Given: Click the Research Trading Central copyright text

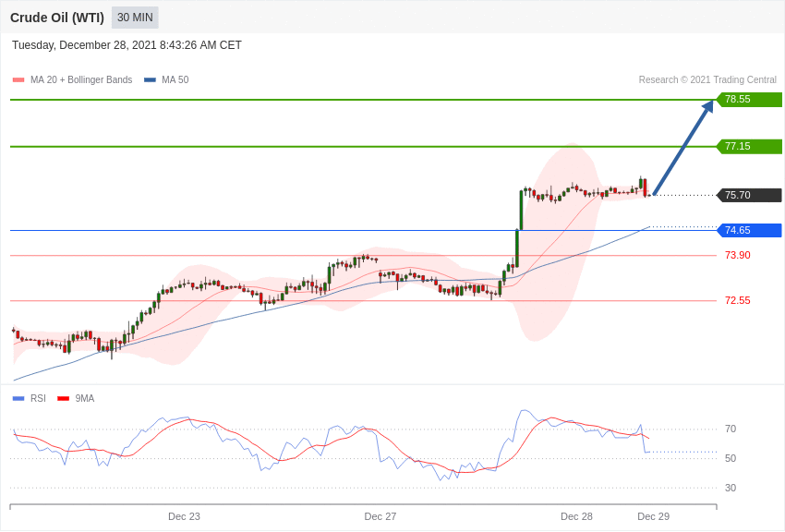Looking at the screenshot, I should click(707, 80).
